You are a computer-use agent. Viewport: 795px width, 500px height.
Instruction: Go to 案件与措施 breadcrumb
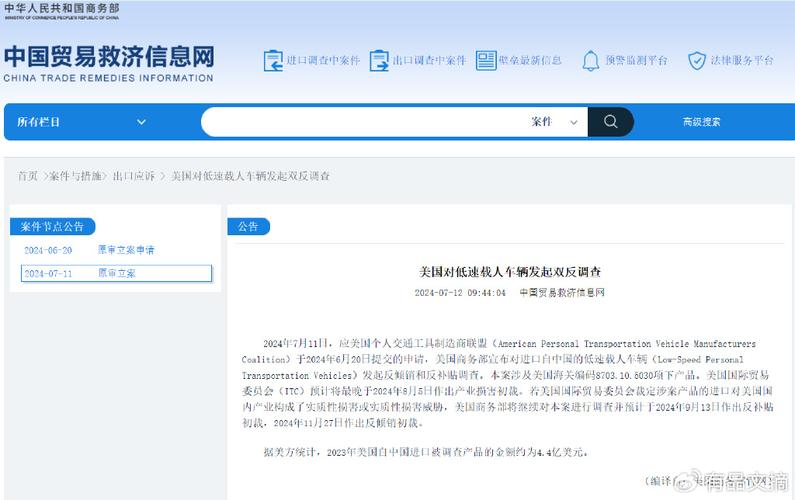click(75, 176)
